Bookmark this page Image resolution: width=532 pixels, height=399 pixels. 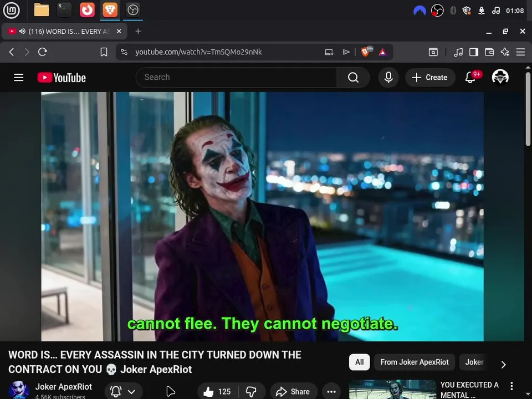(x=104, y=52)
